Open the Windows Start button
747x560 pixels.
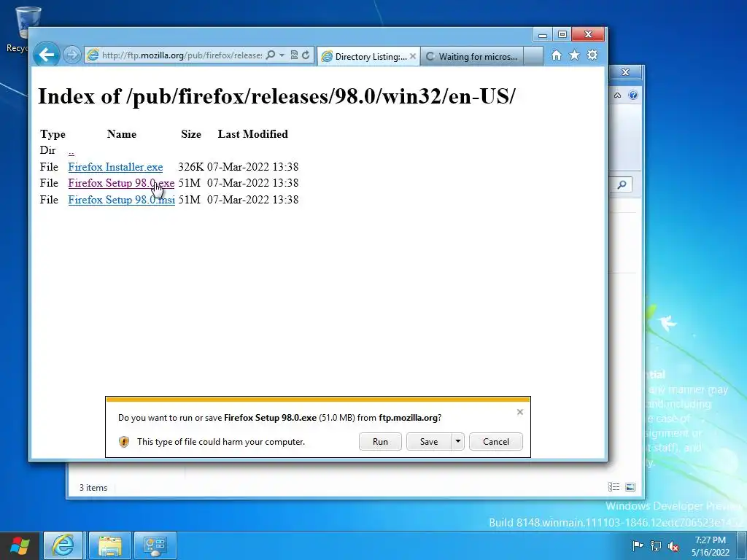coord(20,545)
